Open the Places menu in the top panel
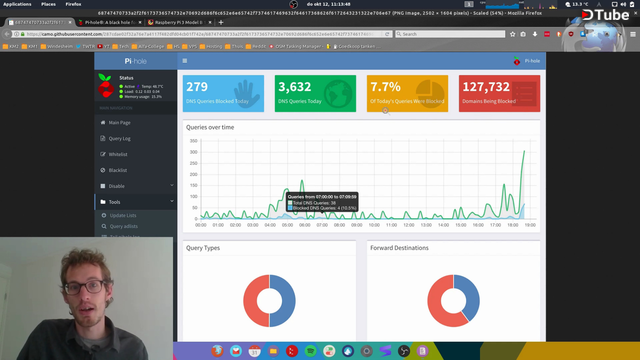This screenshot has width=640, height=360. click(48, 4)
